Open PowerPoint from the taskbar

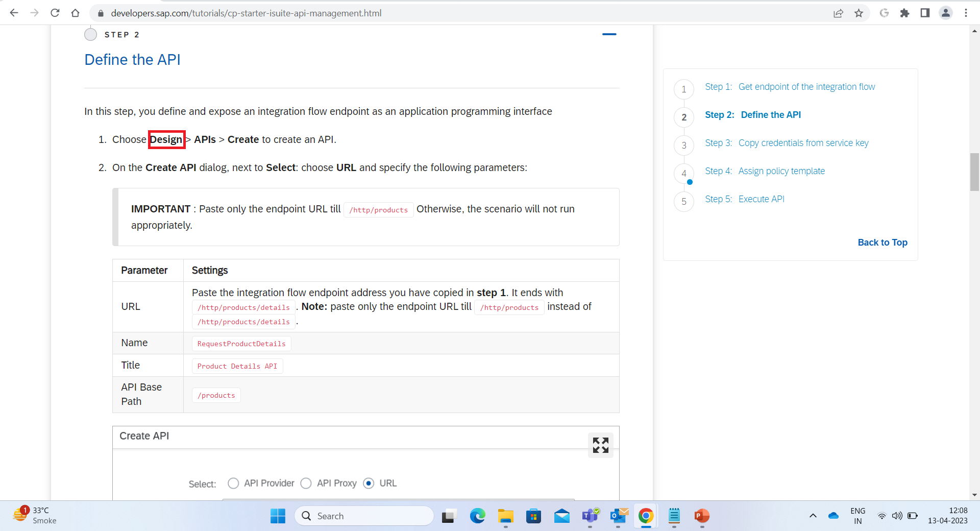pos(702,516)
